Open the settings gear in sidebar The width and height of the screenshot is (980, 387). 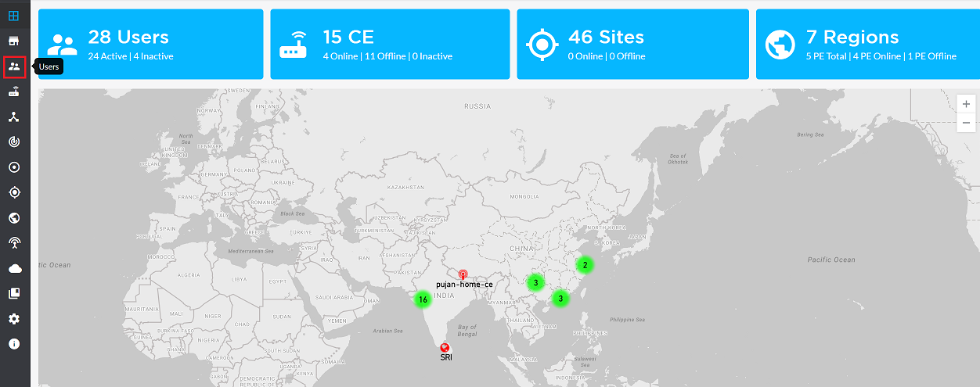click(x=14, y=319)
